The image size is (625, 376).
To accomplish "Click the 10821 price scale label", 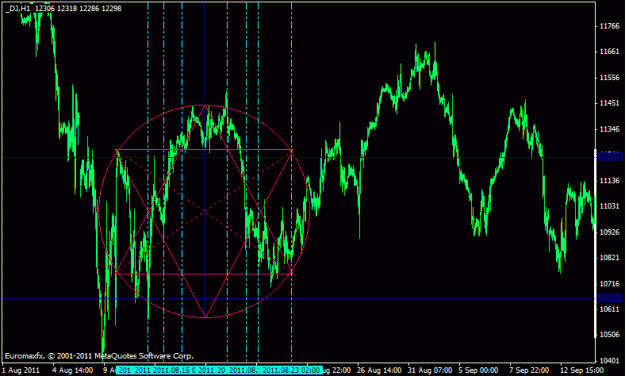I will [x=610, y=258].
